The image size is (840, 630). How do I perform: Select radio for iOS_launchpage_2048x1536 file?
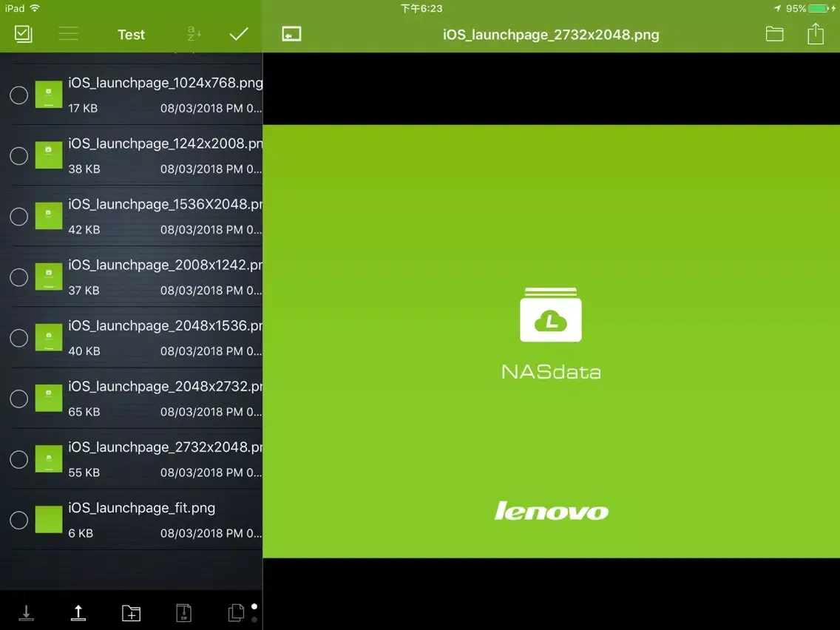(x=18, y=338)
